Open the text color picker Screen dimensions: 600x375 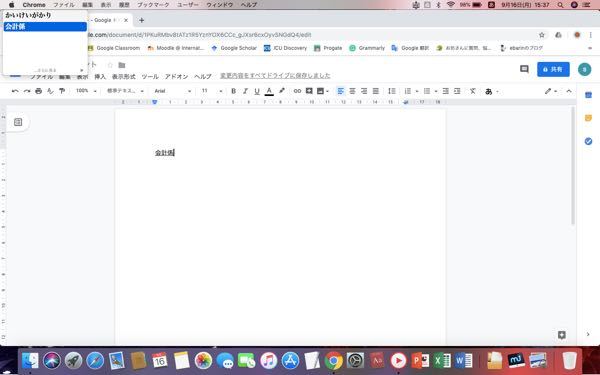pyautogui.click(x=269, y=91)
